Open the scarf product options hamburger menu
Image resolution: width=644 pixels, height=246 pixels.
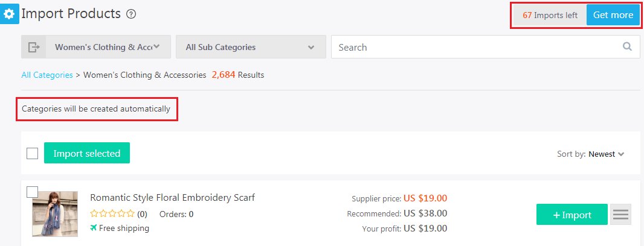620,215
